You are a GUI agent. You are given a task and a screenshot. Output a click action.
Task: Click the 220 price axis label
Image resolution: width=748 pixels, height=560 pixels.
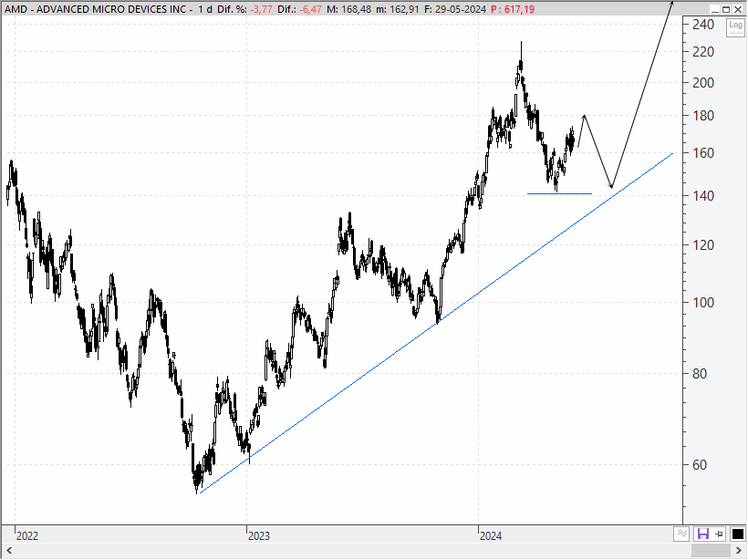(x=703, y=51)
